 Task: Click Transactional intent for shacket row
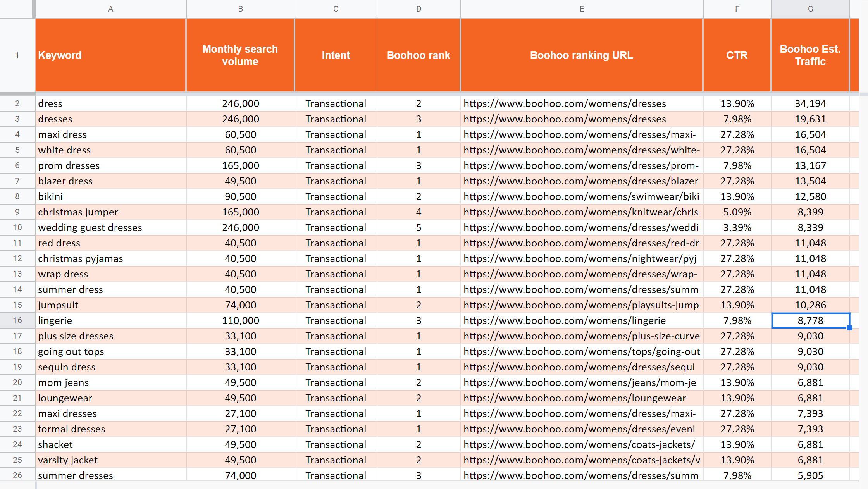(x=336, y=444)
